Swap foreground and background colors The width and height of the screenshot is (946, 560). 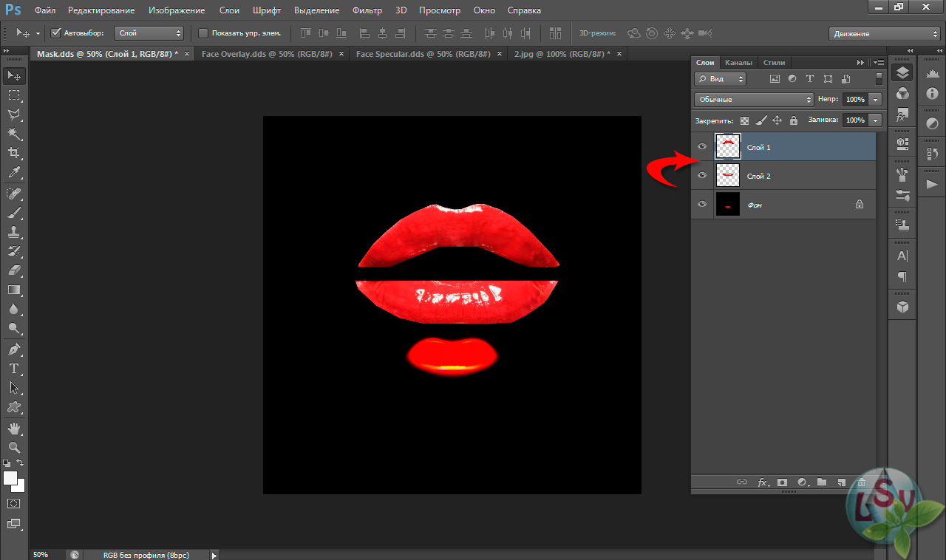(x=21, y=463)
